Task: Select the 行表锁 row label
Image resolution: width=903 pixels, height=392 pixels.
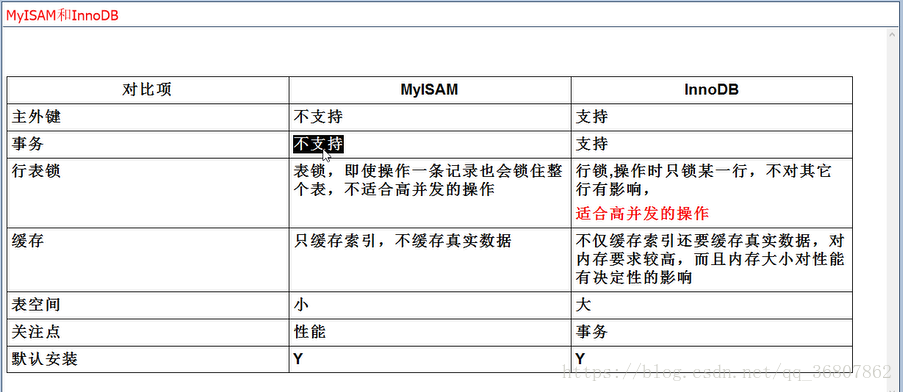Action: tap(36, 171)
